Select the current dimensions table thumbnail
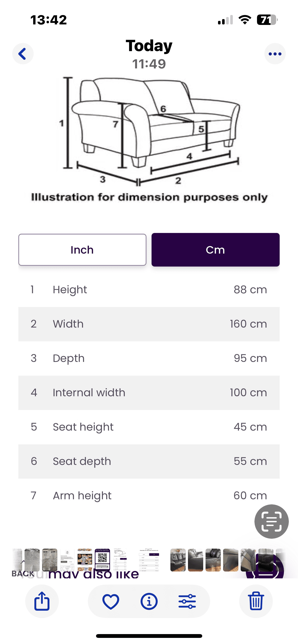Viewport: 298px width, 644px height. click(x=149, y=560)
